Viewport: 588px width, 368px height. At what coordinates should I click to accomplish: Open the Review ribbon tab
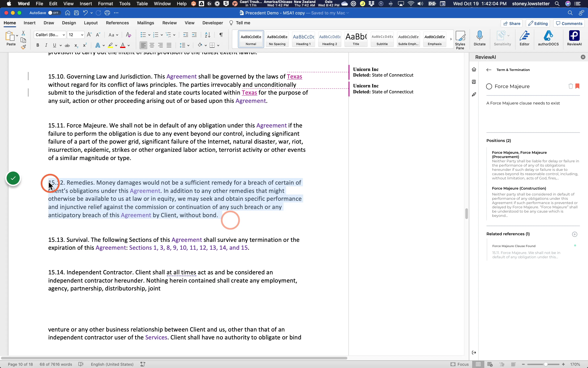pos(169,23)
